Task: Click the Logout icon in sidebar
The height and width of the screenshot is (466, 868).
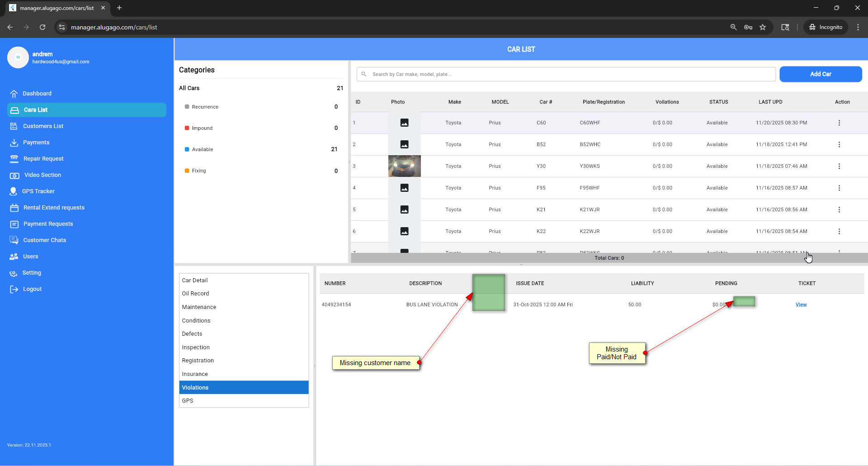Action: [14, 289]
